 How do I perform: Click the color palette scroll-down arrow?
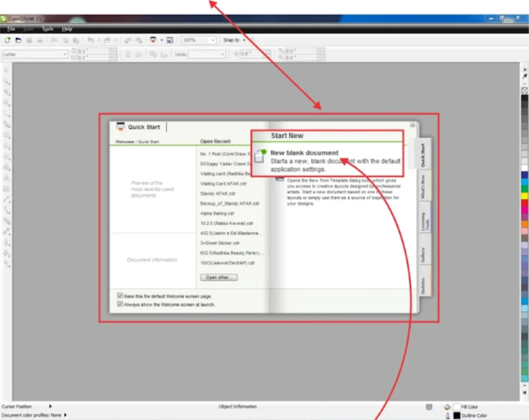pyautogui.click(x=525, y=385)
